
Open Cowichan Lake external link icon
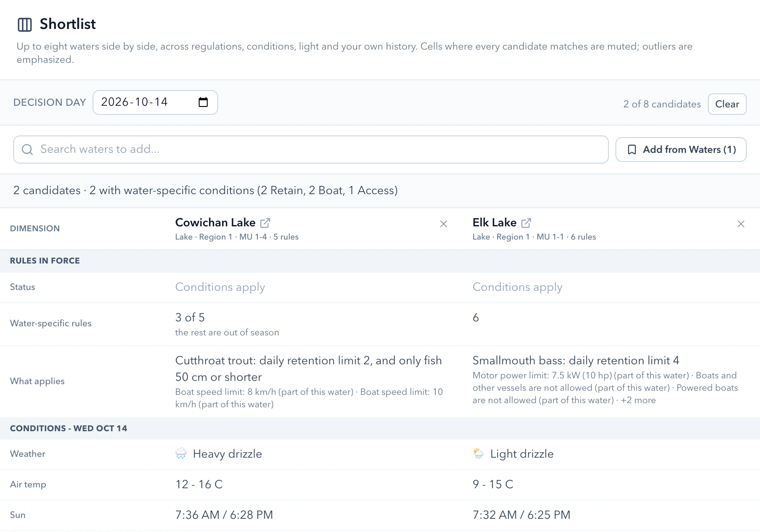point(265,223)
